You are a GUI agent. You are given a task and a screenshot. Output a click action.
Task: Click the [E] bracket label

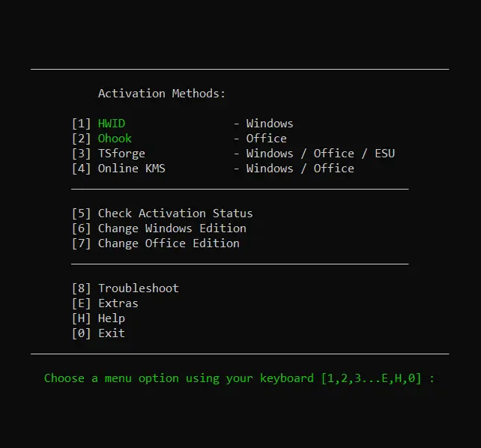point(82,303)
